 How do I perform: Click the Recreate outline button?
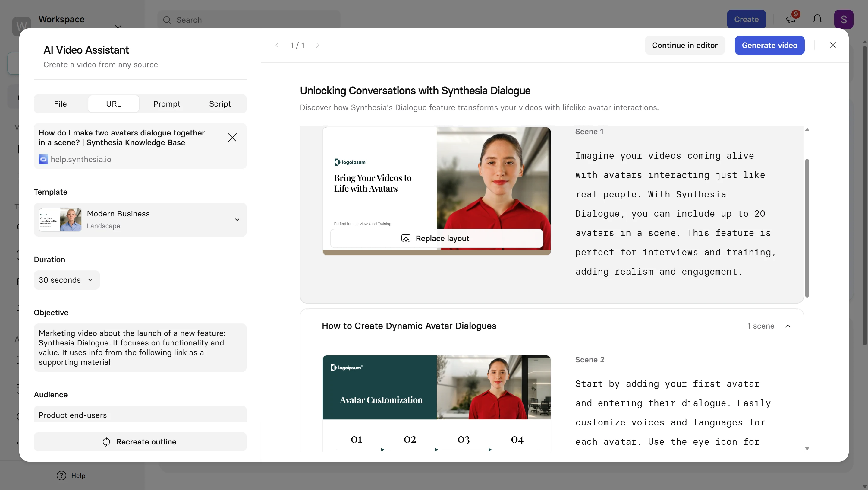pos(140,442)
